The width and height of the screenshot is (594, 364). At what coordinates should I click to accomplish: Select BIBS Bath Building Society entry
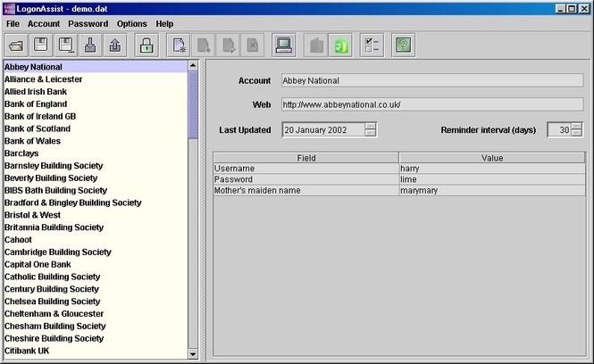pyautogui.click(x=96, y=190)
